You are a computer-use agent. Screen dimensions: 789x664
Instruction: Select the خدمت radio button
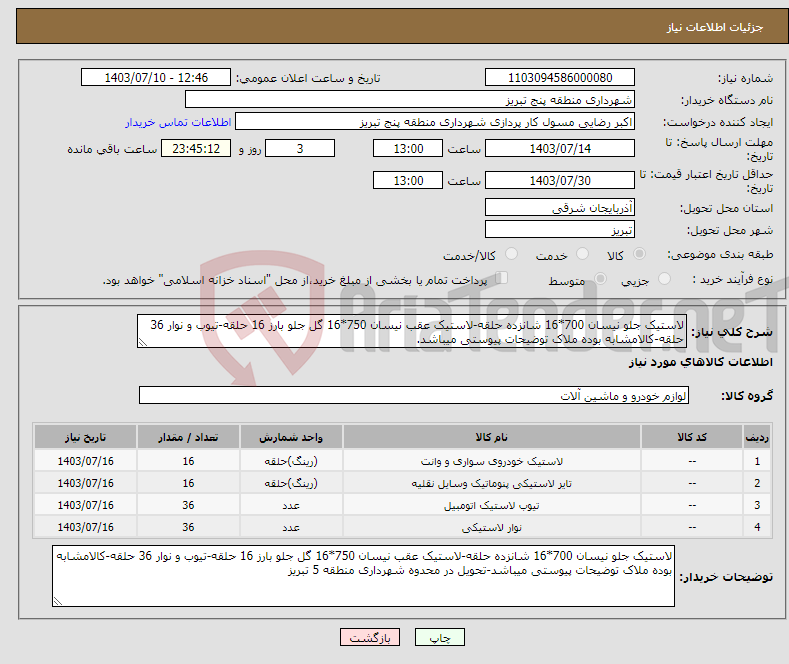[582, 254]
